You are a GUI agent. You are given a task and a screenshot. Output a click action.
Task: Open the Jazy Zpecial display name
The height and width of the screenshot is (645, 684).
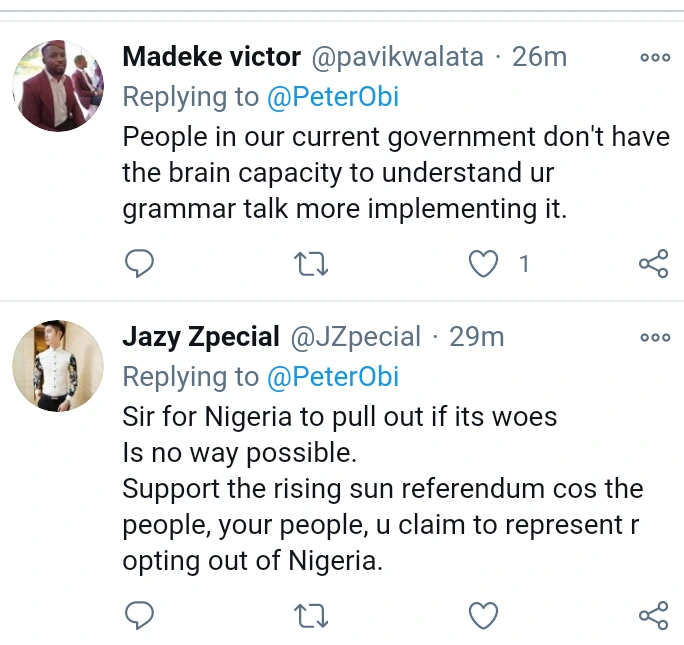200,337
